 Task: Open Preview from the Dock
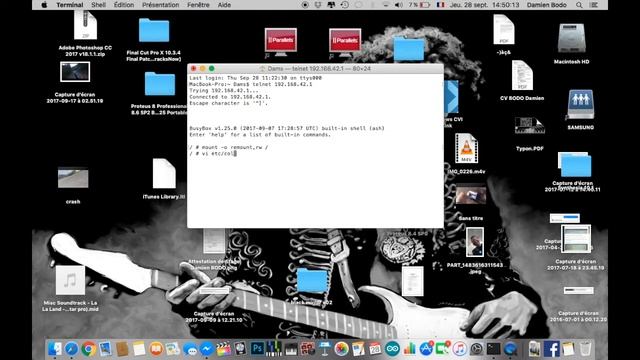tap(105, 349)
